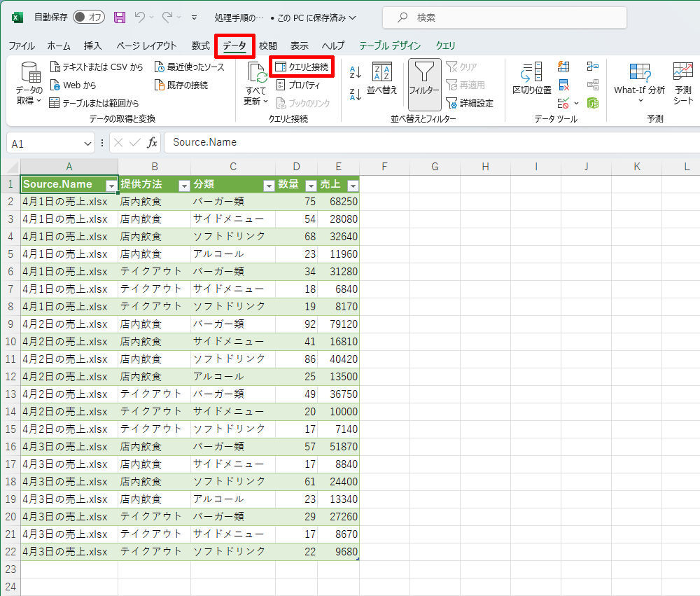The height and width of the screenshot is (596, 700).
Task: Toggle the 自動保存 (AutoSave) switch
Action: point(89,17)
